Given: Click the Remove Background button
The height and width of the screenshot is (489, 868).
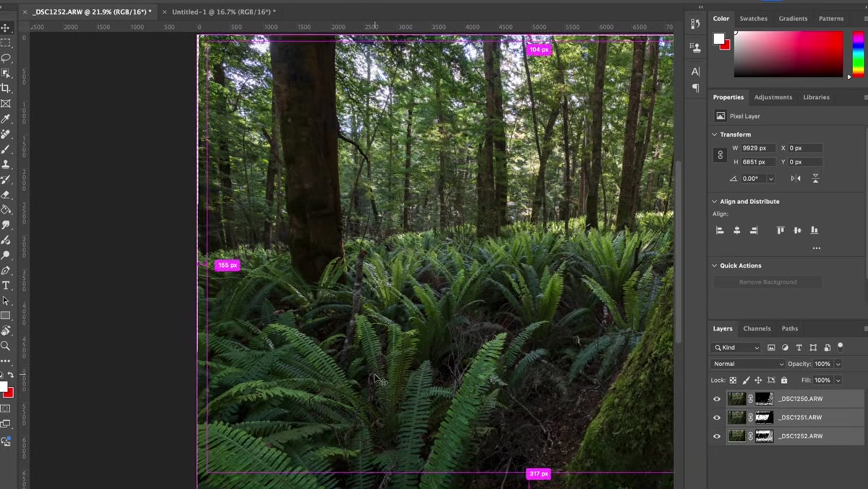Looking at the screenshot, I should pyautogui.click(x=767, y=282).
